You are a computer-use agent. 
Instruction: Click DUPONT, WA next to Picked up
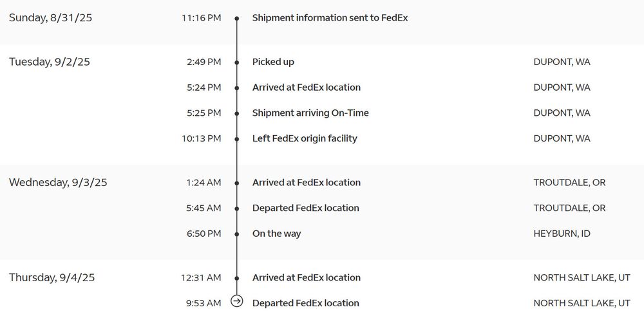562,62
